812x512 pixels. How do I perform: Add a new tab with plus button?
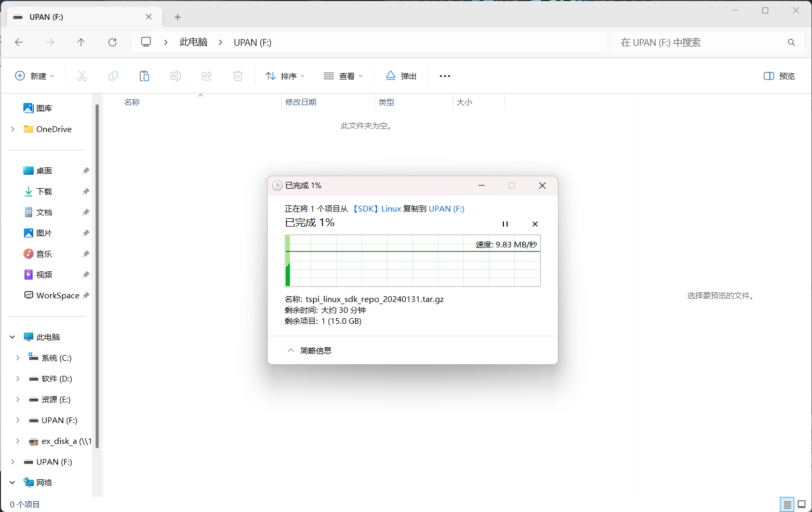coord(178,17)
